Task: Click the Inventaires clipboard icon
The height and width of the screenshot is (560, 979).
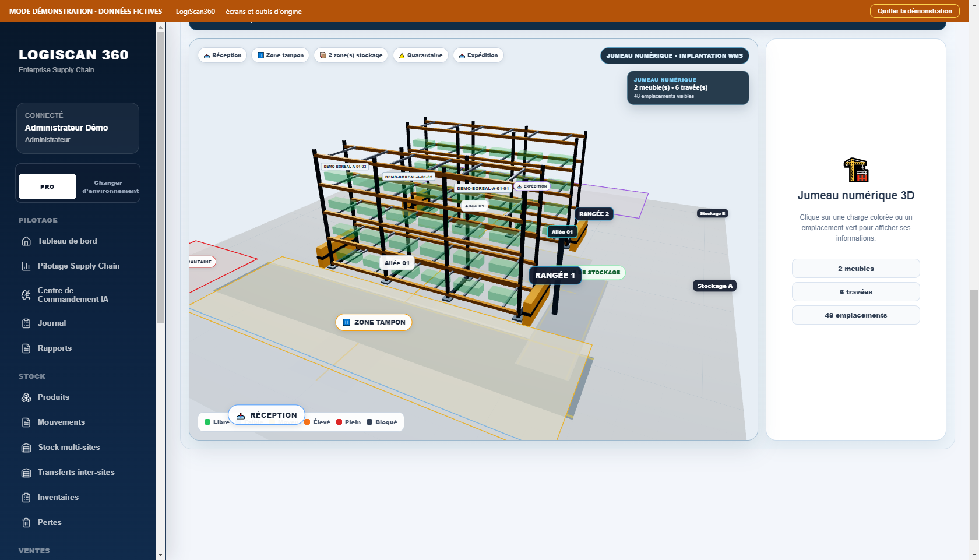Action: tap(26, 498)
